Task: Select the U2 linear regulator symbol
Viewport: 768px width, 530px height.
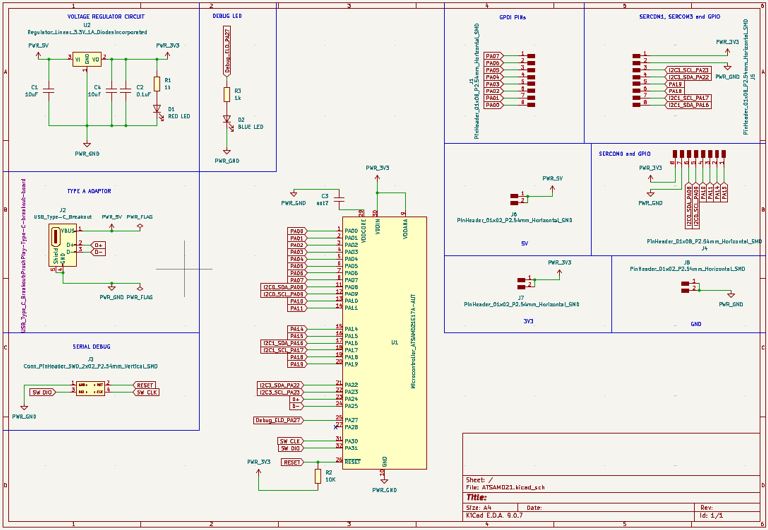Action: (87, 59)
